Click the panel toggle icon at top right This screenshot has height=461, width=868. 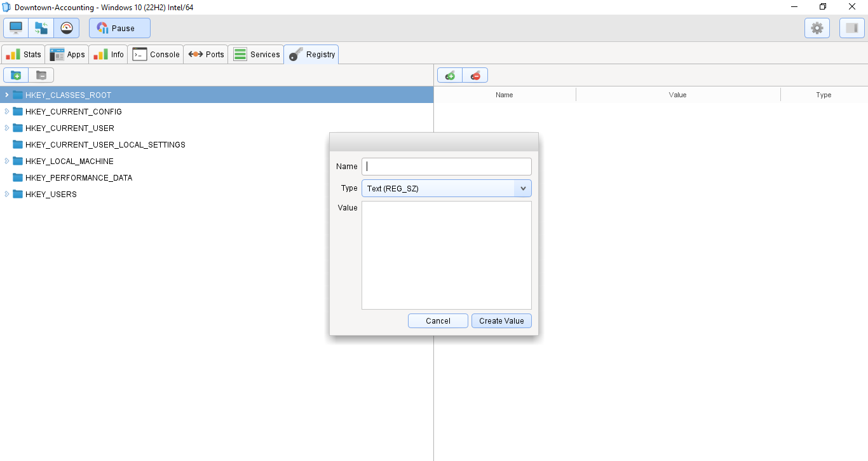pos(851,27)
